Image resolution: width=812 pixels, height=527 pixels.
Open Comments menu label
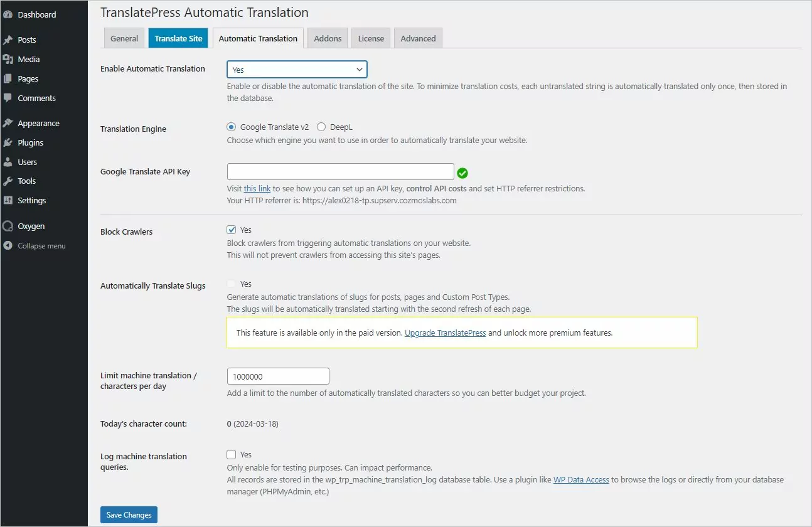coord(37,98)
